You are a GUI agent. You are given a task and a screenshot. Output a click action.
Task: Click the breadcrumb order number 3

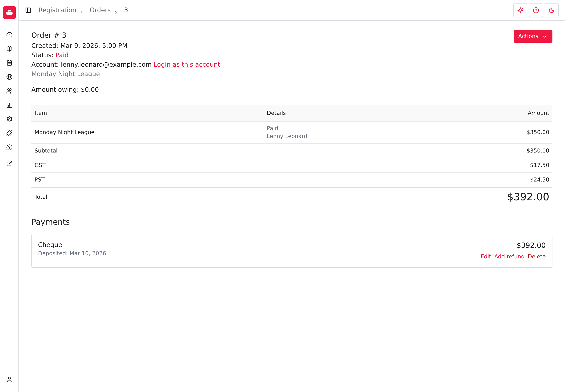126,10
